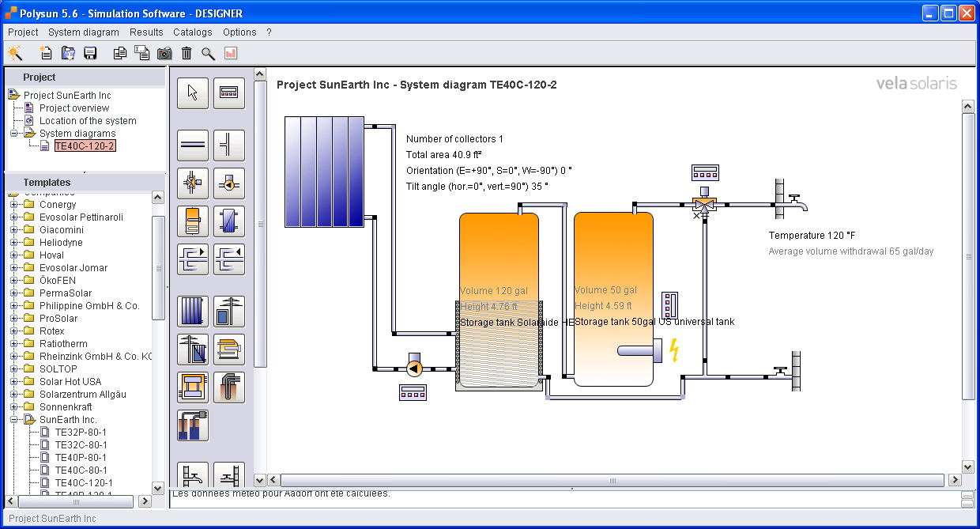Screen dimensions: 980x529
Task: Select the arrow pointer tool
Action: 193,93
